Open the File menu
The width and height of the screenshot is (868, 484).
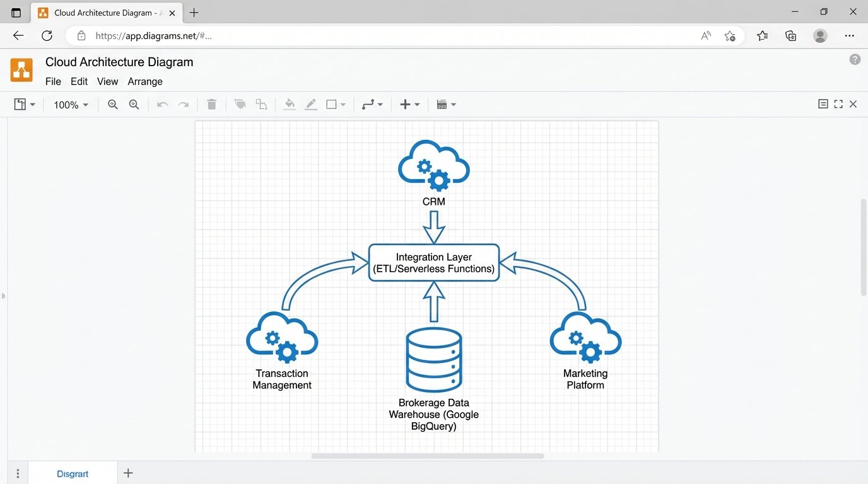click(x=53, y=81)
